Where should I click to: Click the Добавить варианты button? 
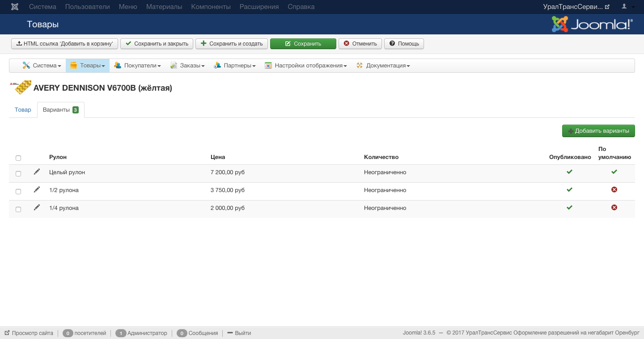[598, 131]
